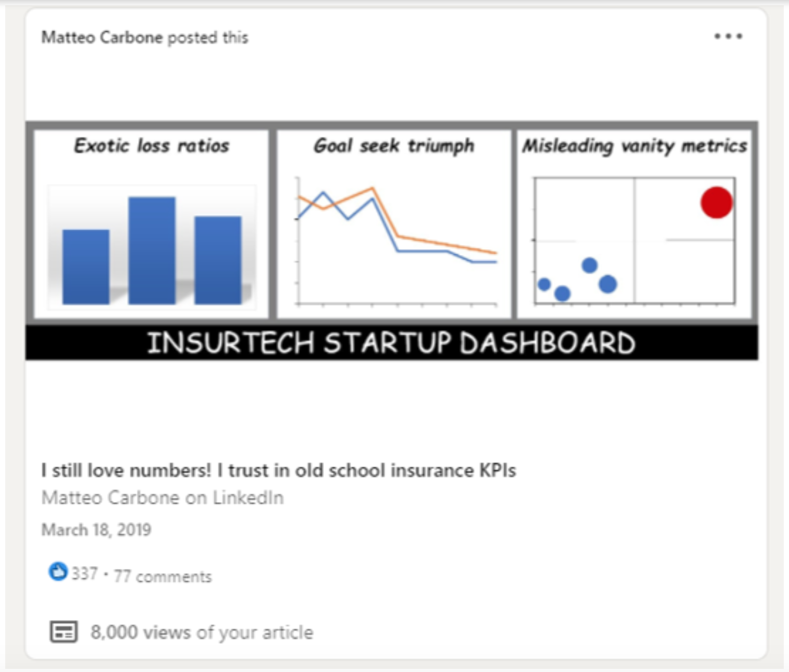
Task: Click the 'Goal seek triumph' panel heading
Action: click(393, 145)
